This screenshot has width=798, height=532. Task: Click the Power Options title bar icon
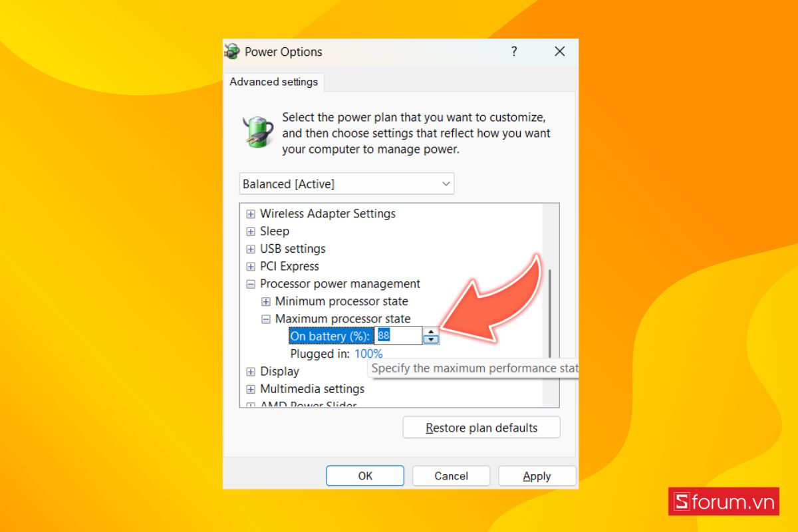pos(232,52)
